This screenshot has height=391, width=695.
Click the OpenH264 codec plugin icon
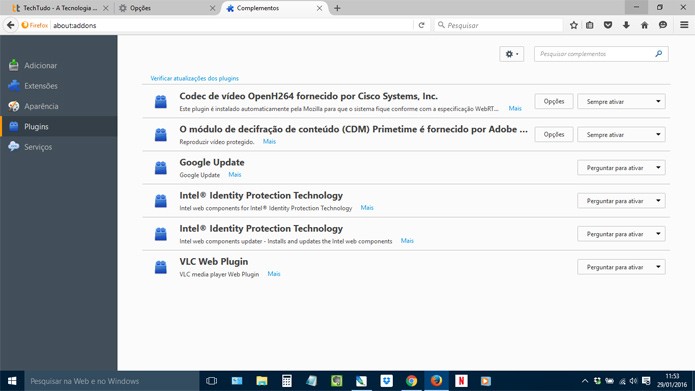(x=160, y=102)
